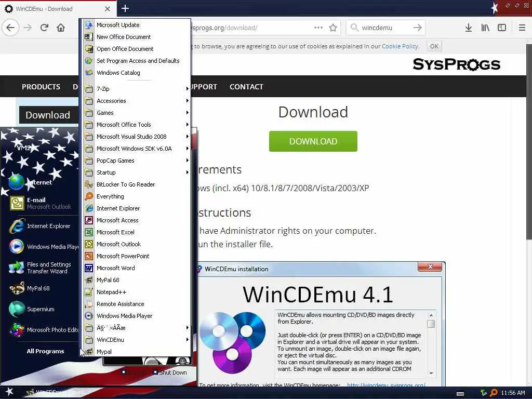
Task: Open the page actions three-dot icon
Action: [x=318, y=28]
